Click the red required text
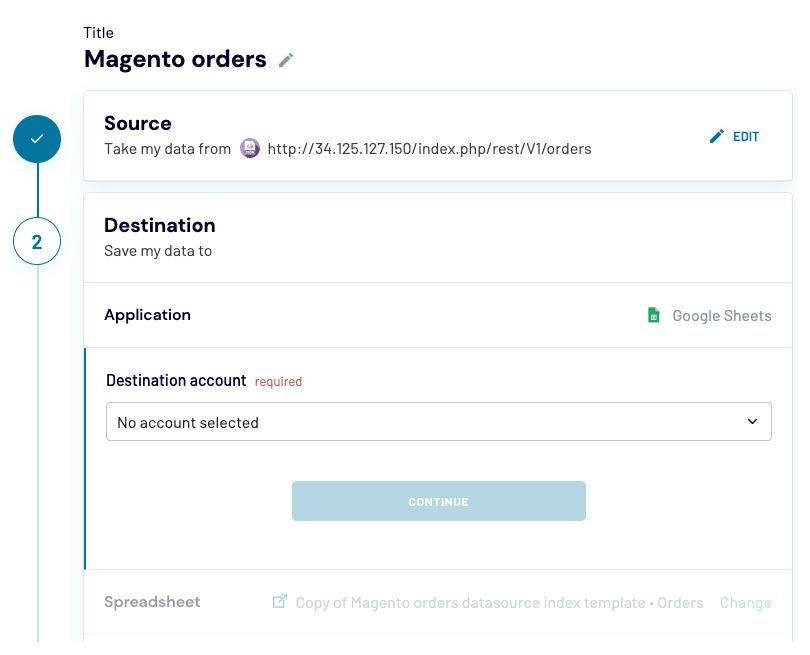Viewport: 810px width, 655px height. point(278,382)
